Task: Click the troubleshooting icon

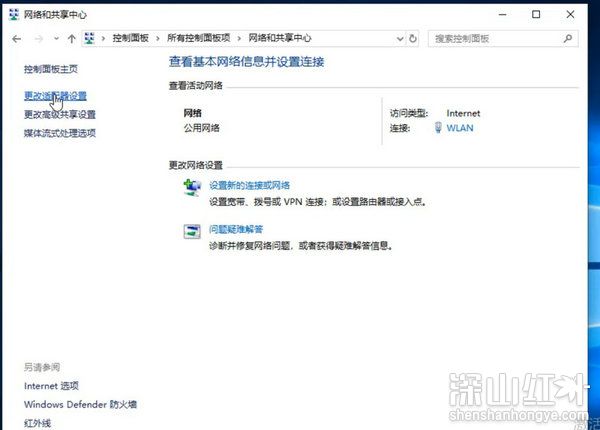Action: (x=192, y=231)
